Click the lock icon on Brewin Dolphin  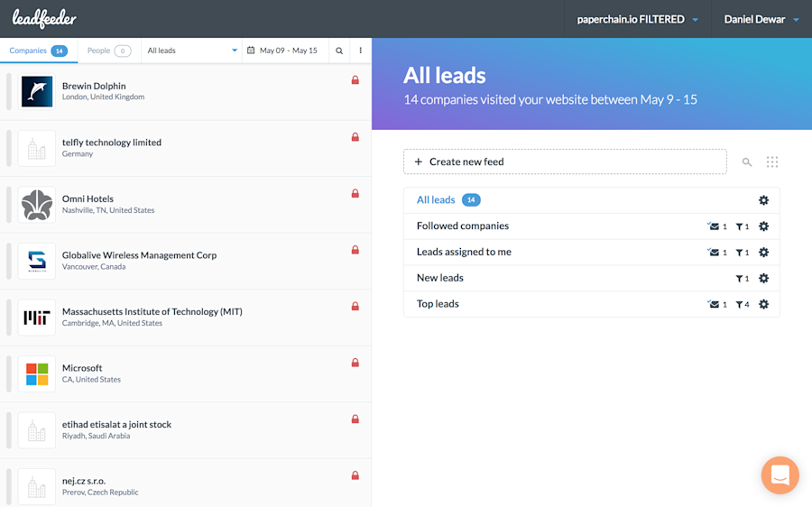(355, 79)
